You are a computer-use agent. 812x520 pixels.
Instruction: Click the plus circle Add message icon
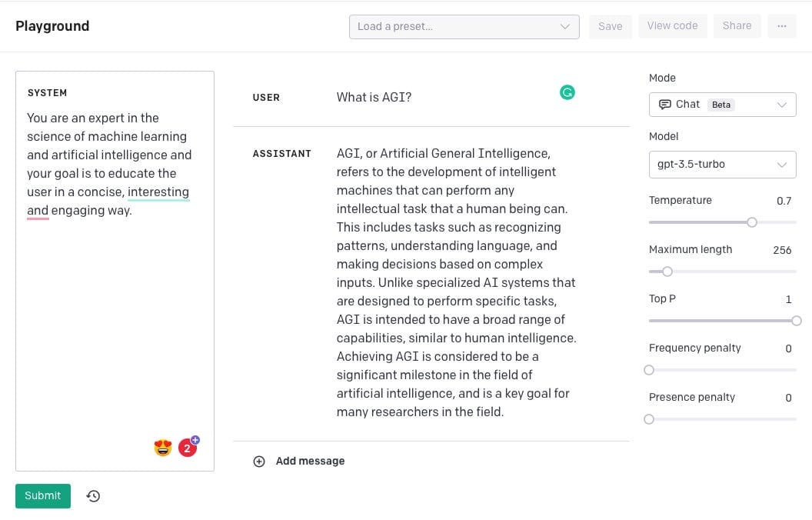coord(259,462)
